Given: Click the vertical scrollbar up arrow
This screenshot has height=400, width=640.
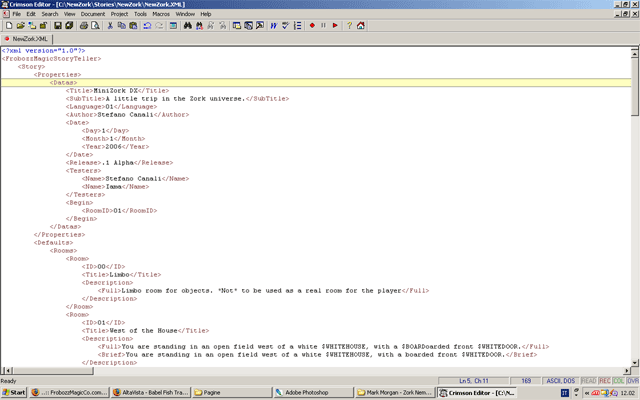Looking at the screenshot, I should click(635, 53).
